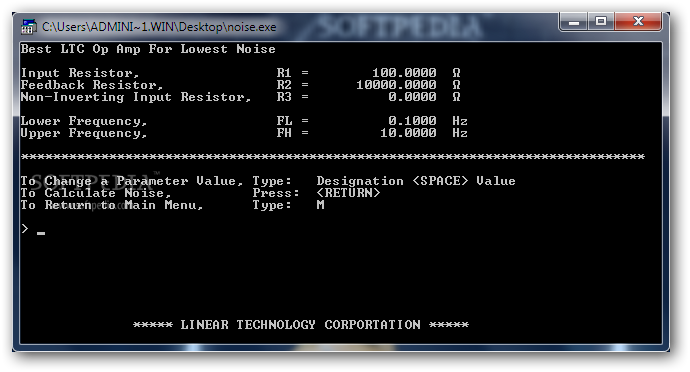The width and height of the screenshot is (690, 372).
Task: Click the FH designation
Action: click(x=284, y=133)
